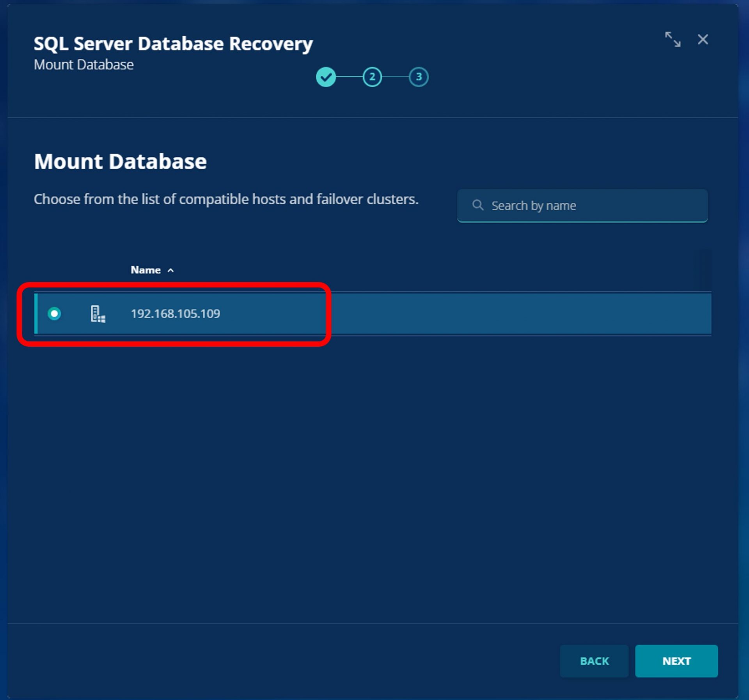Jump to wizard step 2 circle
This screenshot has width=749, height=700.
point(372,77)
